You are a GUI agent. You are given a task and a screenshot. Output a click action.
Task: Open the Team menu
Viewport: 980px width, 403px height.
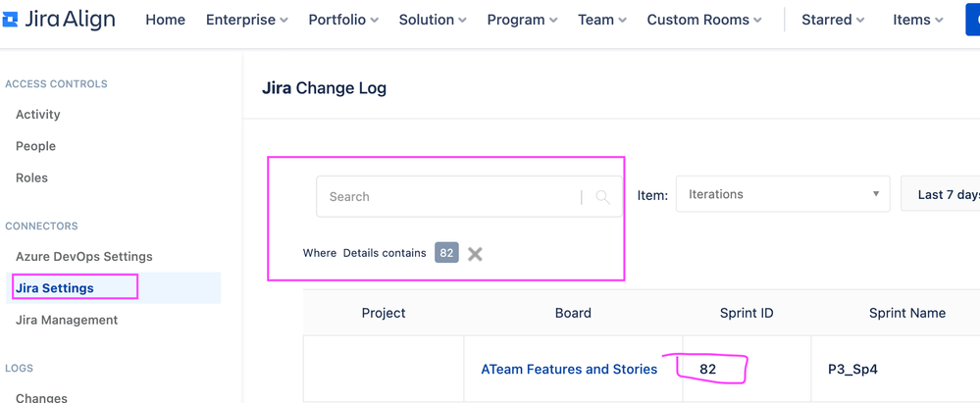601,20
